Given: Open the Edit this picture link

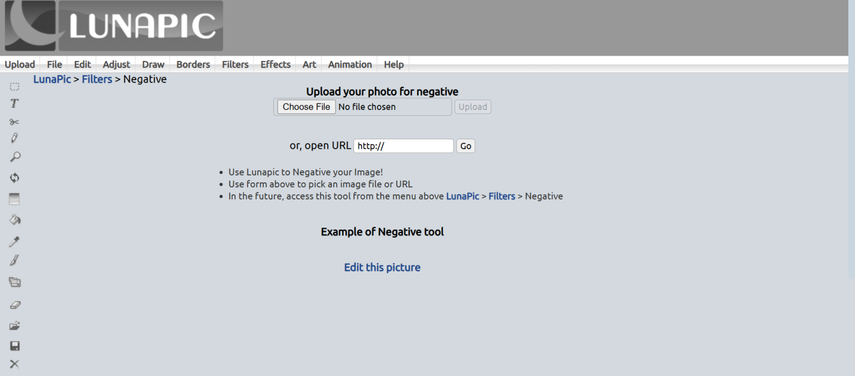Looking at the screenshot, I should tap(382, 268).
